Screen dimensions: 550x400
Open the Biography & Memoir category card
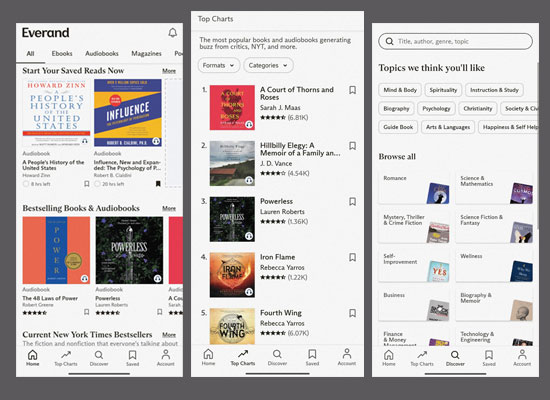click(494, 305)
